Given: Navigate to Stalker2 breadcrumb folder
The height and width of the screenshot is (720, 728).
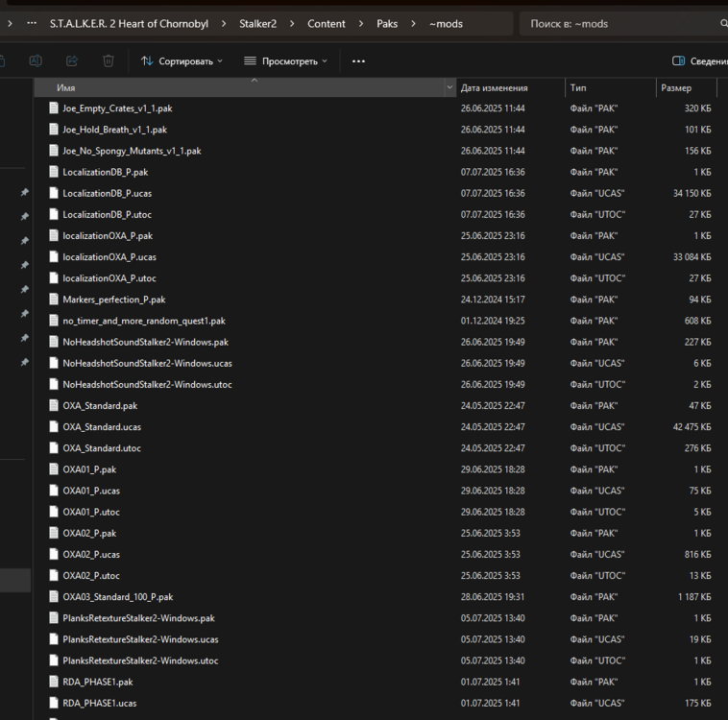Looking at the screenshot, I should tap(257, 23).
